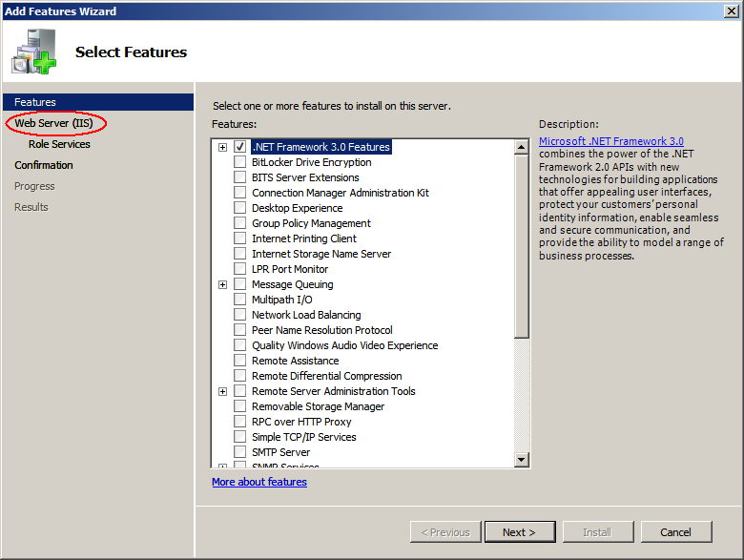744x560 pixels.
Task: Select the Results step in the sidebar
Action: (31, 207)
